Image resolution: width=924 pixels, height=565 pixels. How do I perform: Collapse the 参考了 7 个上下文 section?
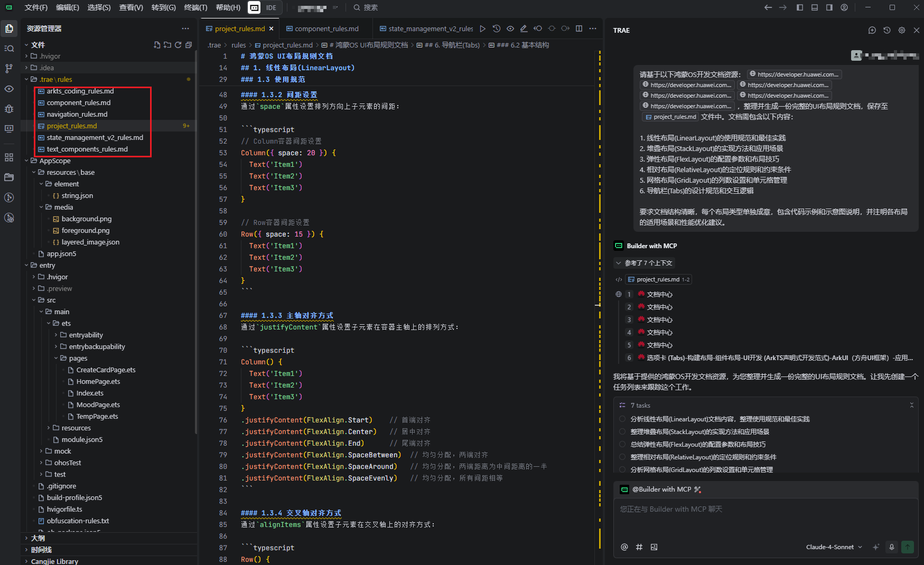644,263
